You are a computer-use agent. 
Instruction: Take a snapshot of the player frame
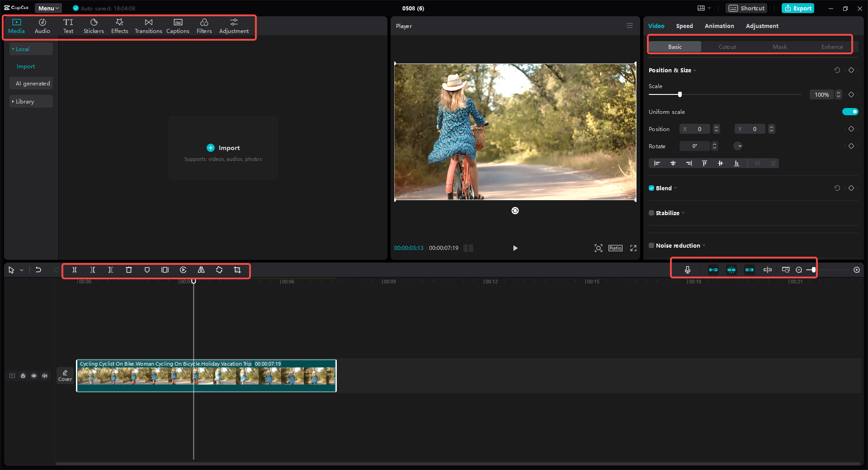coord(598,248)
